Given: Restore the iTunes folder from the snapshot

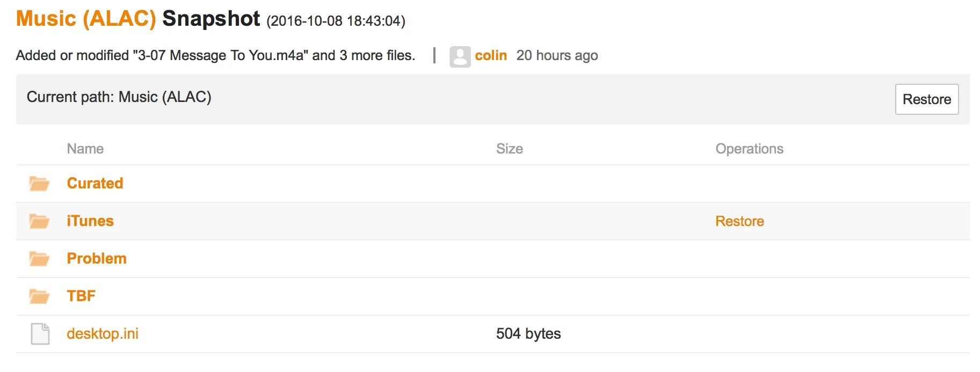Looking at the screenshot, I should tap(739, 221).
